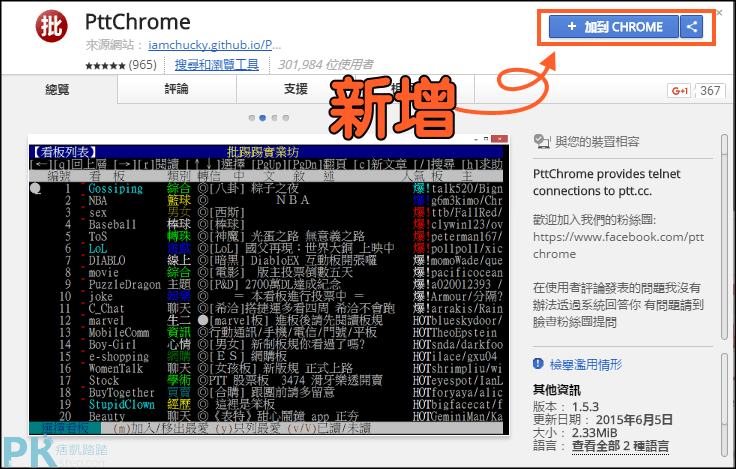
Task: Click the lower info panel scrollbar
Action: point(724,405)
